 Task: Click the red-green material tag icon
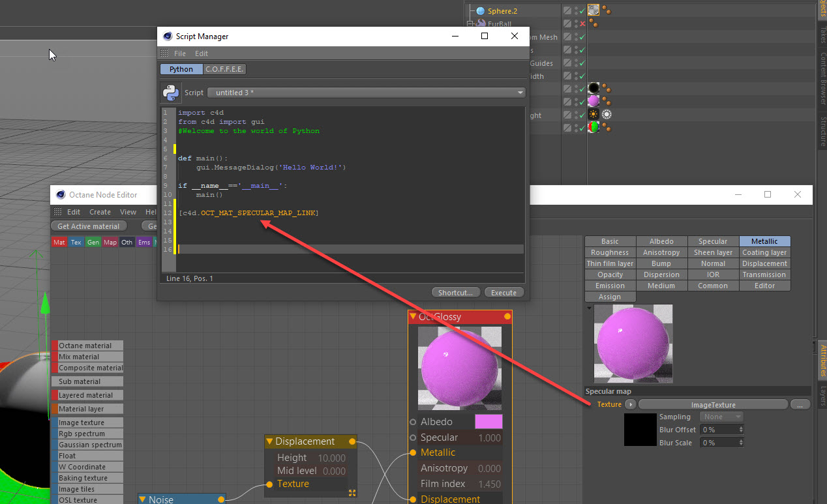tap(594, 127)
